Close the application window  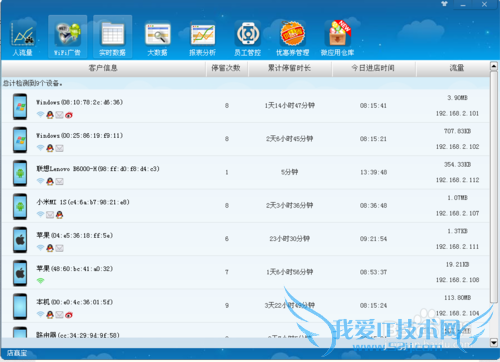[484, 4]
